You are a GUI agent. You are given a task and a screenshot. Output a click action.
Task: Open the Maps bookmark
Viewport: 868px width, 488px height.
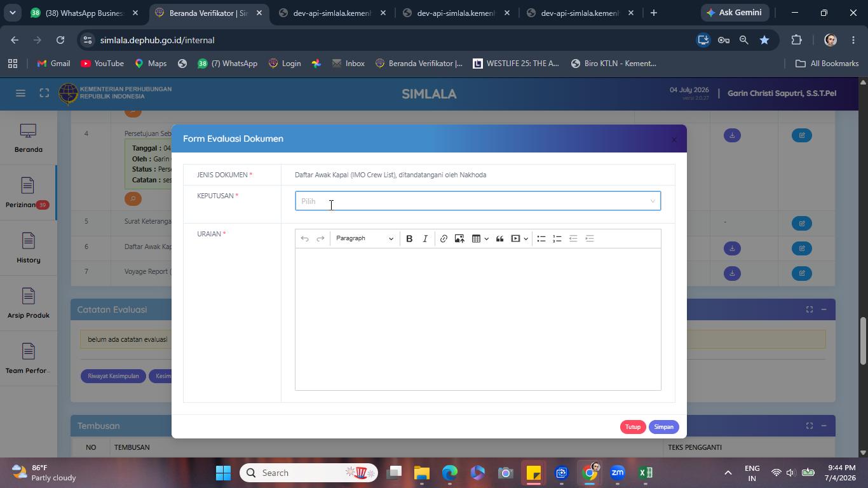pyautogui.click(x=151, y=64)
